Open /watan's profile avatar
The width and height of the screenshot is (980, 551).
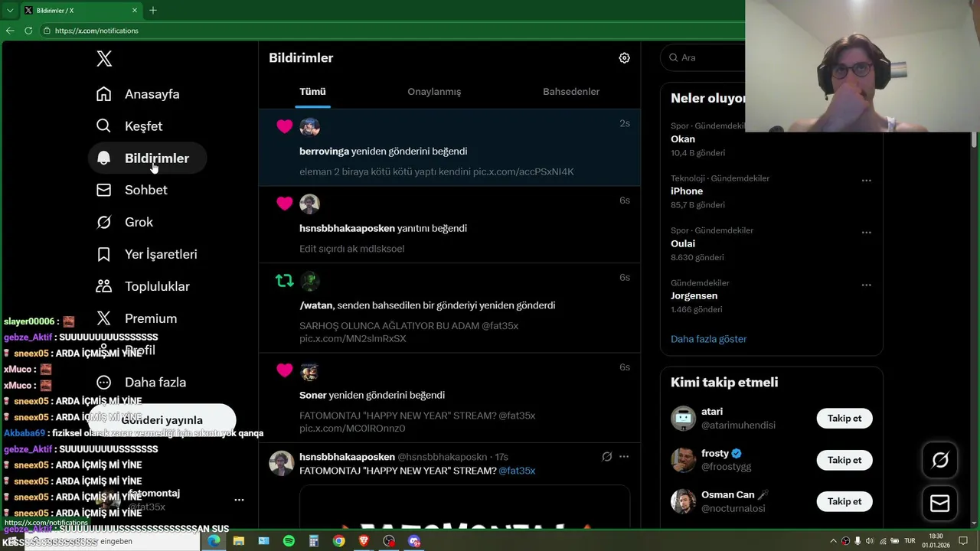click(x=309, y=281)
